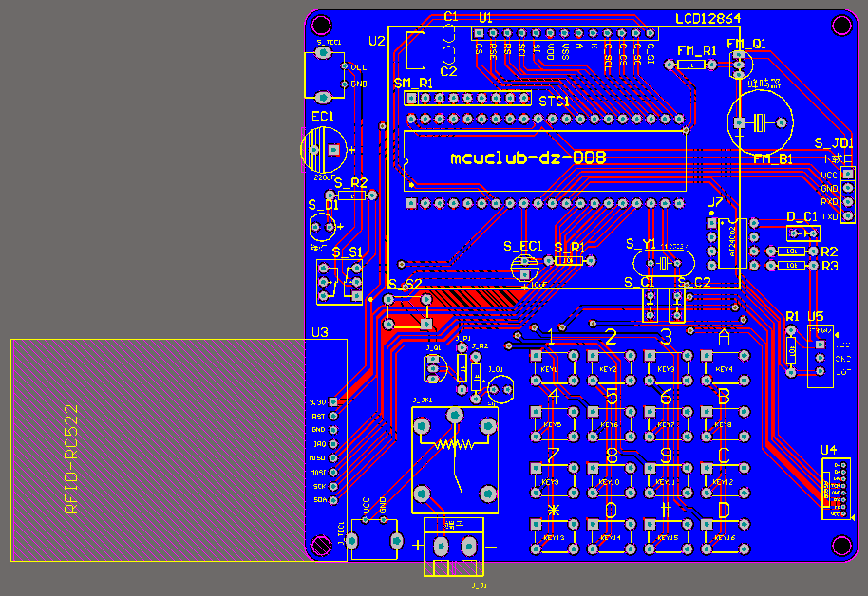Click the S_S1 slide switch footprint
The image size is (868, 596).
coord(340,282)
